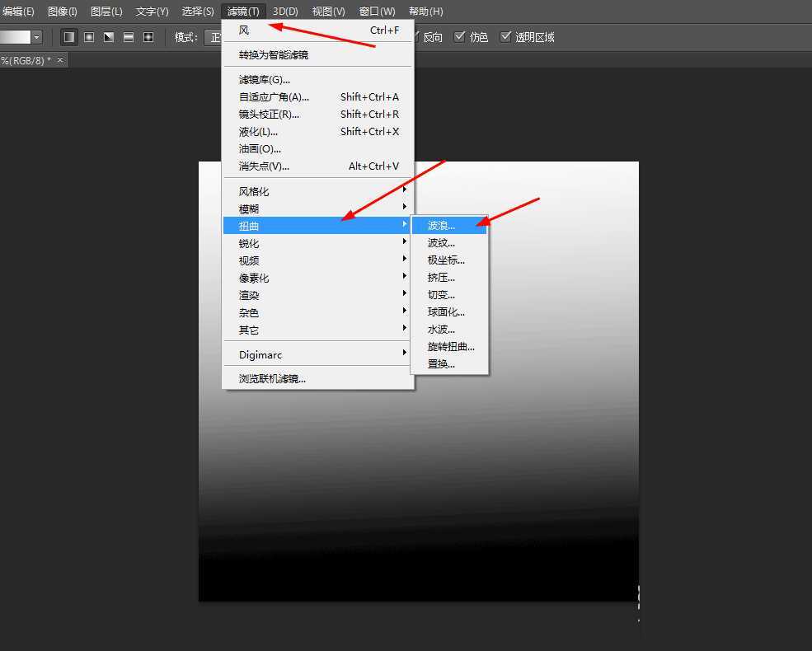Toggle the 透明区域 (Transparency) checkbox
The height and width of the screenshot is (651, 812).
[x=506, y=37]
